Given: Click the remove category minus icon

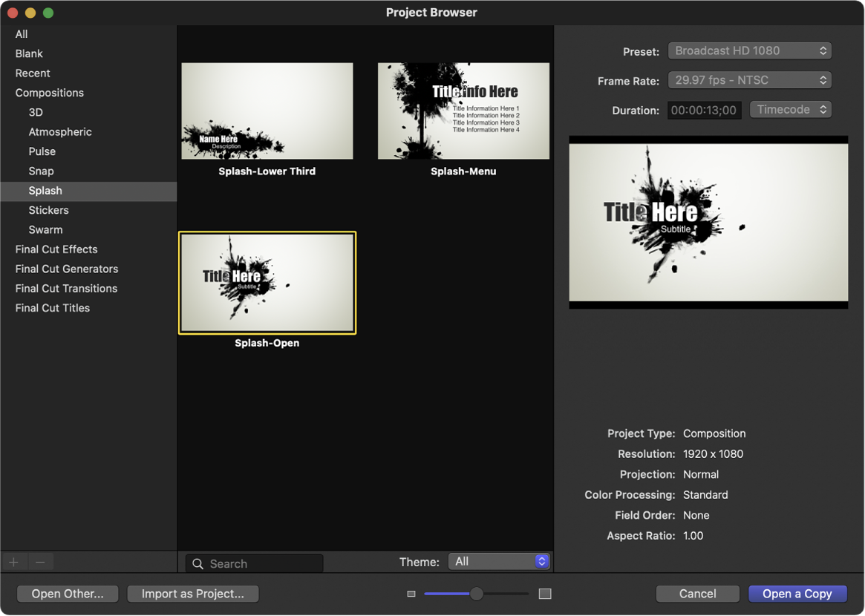Looking at the screenshot, I should point(40,562).
